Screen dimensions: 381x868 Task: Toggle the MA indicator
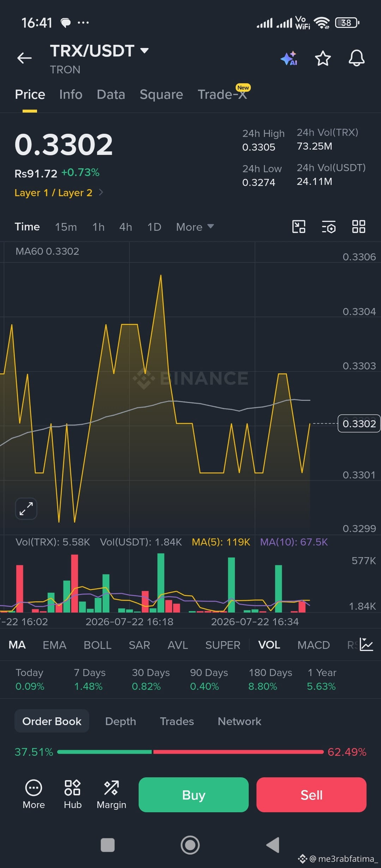[17, 645]
